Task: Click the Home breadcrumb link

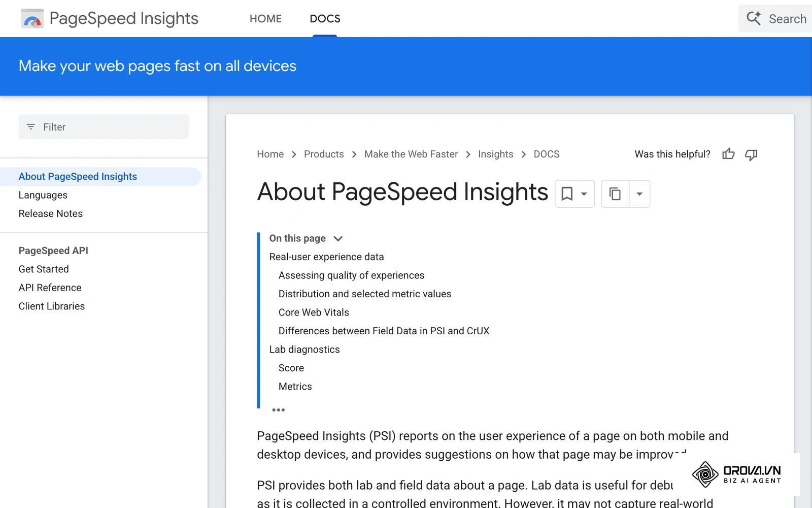Action: pyautogui.click(x=270, y=154)
